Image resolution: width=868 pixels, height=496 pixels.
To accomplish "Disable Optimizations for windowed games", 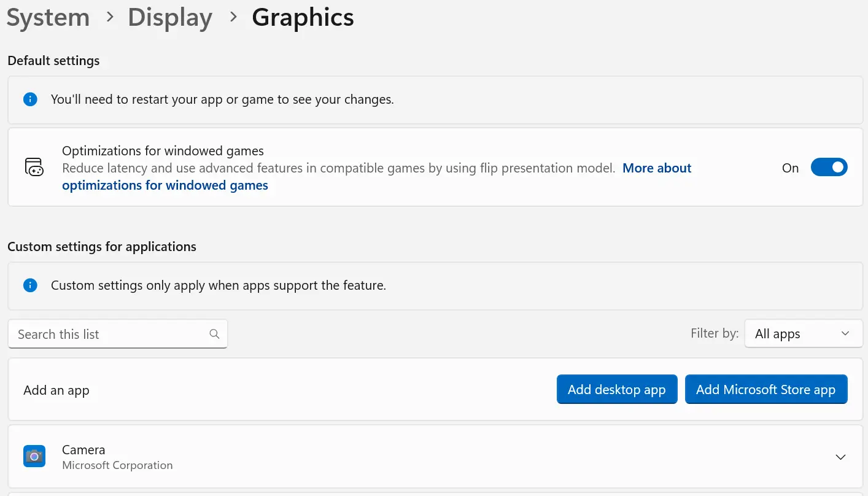I will pyautogui.click(x=829, y=167).
